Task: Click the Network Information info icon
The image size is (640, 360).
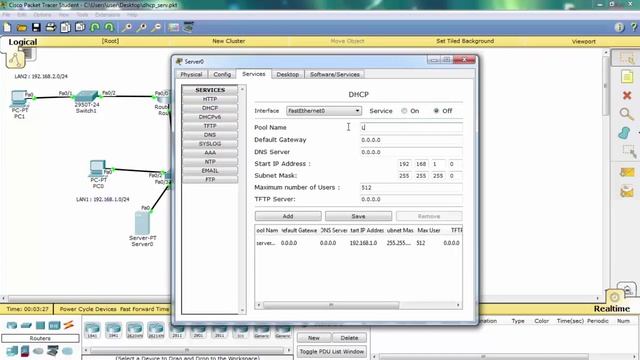Action: (619, 27)
